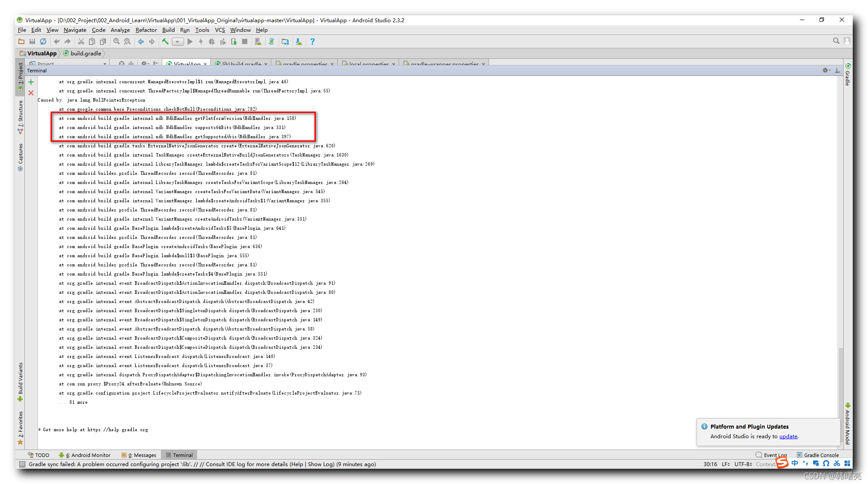This screenshot has height=484, width=868.
Task: Click the Find magnifier icon
Action: click(116, 41)
